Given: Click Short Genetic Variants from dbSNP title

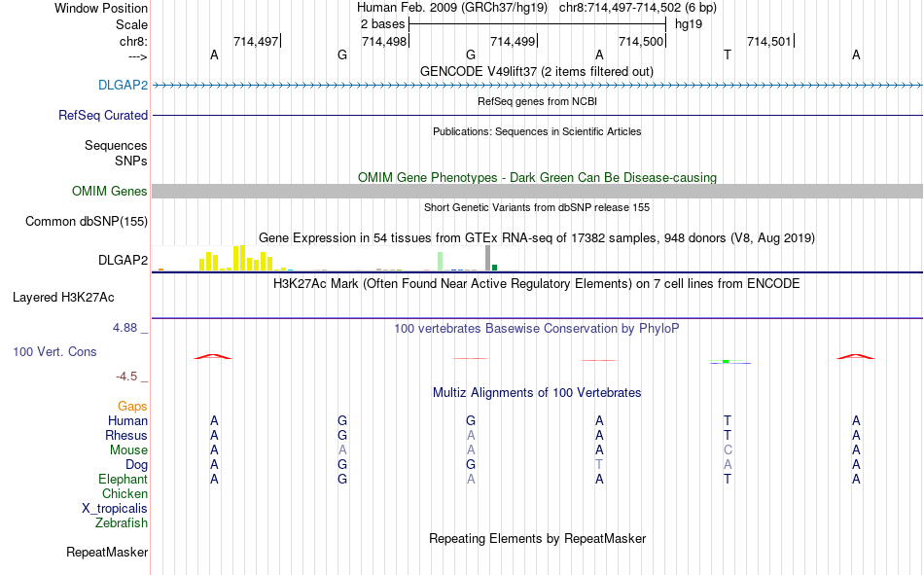Looking at the screenshot, I should [537, 207].
